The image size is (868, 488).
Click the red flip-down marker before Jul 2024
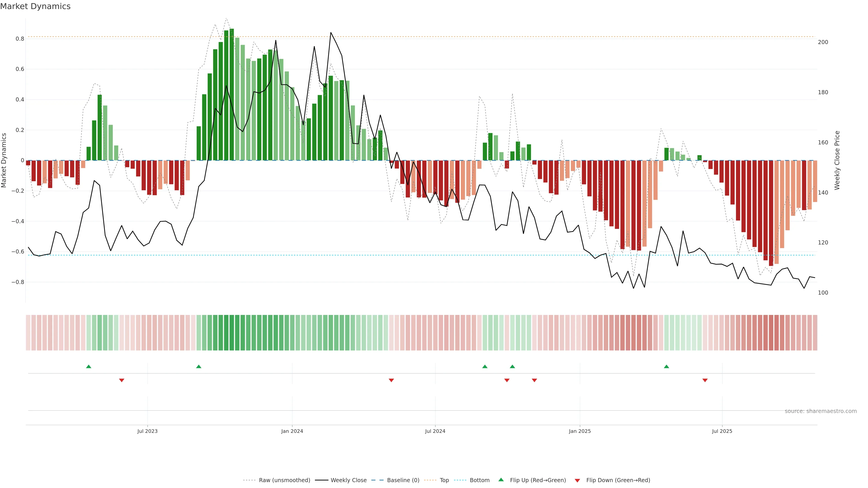(x=391, y=380)
